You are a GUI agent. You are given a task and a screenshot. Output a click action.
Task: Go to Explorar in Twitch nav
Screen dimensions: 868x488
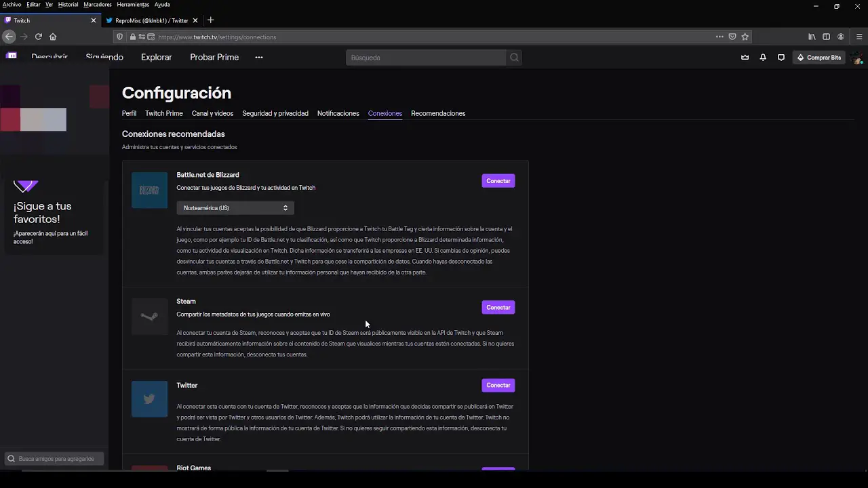[157, 57]
